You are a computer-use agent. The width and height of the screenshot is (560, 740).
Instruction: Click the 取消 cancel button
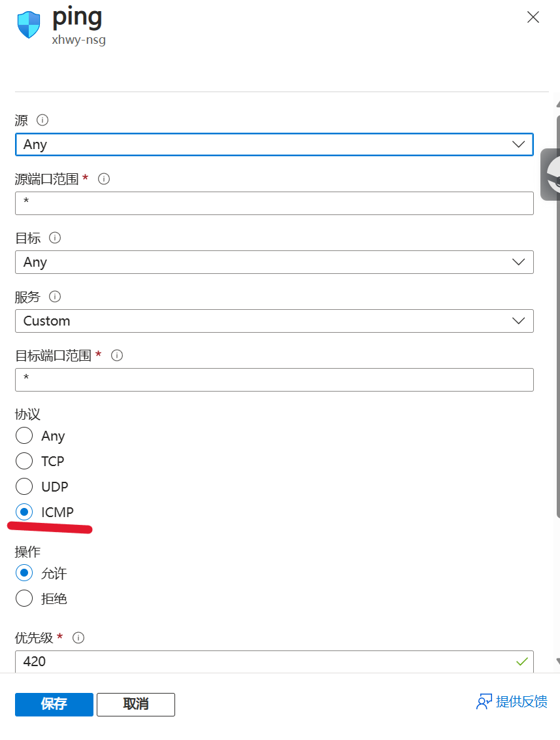click(x=136, y=704)
